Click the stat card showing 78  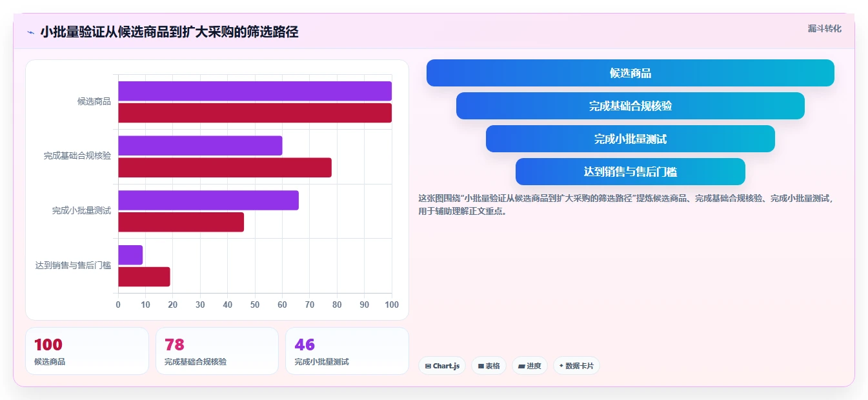coord(217,351)
